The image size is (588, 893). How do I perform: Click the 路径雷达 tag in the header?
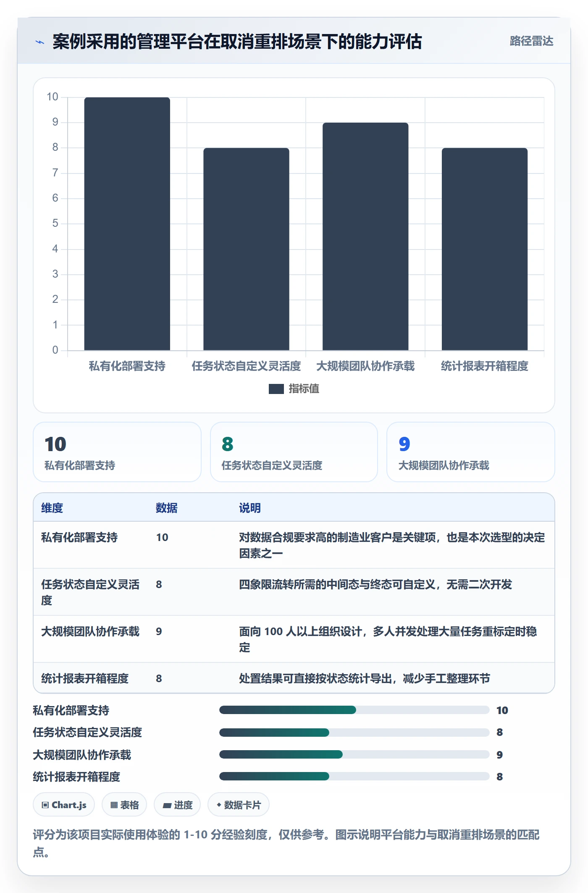[x=531, y=41]
